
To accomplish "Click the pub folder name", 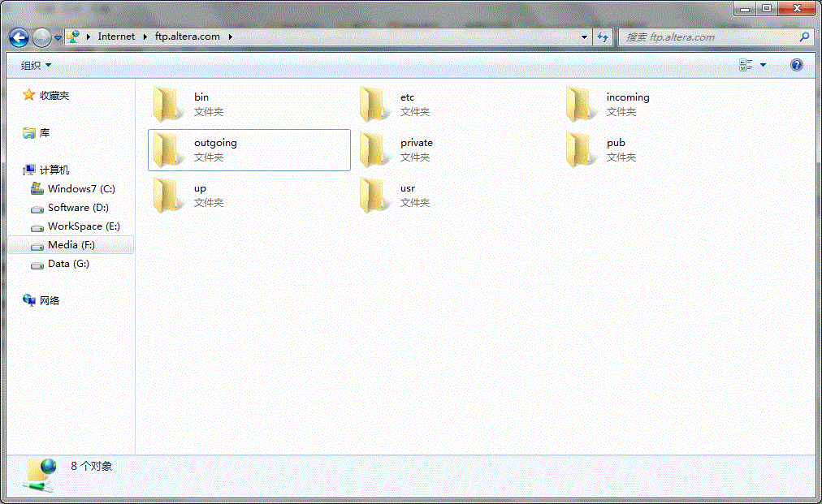I will (x=616, y=143).
